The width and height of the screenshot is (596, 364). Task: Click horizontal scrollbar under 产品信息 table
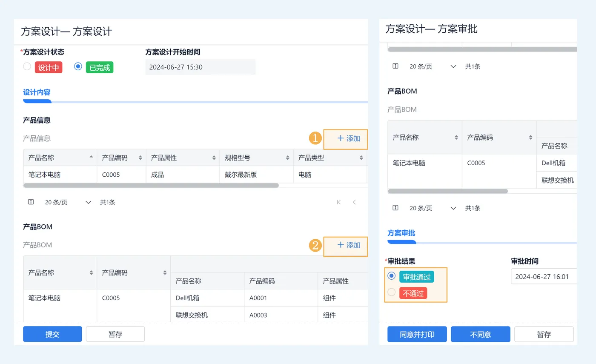(151, 186)
